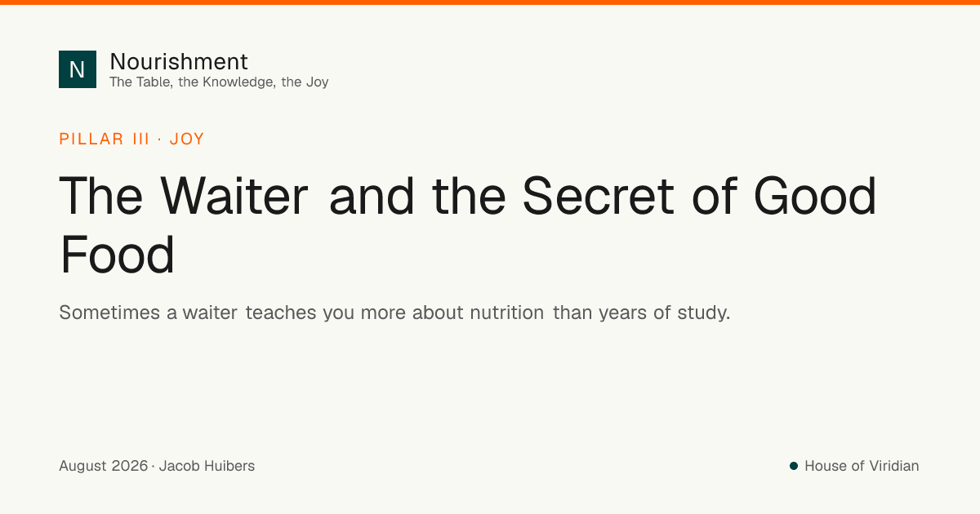
Task: Click the word Food in the headline
Action: [118, 254]
